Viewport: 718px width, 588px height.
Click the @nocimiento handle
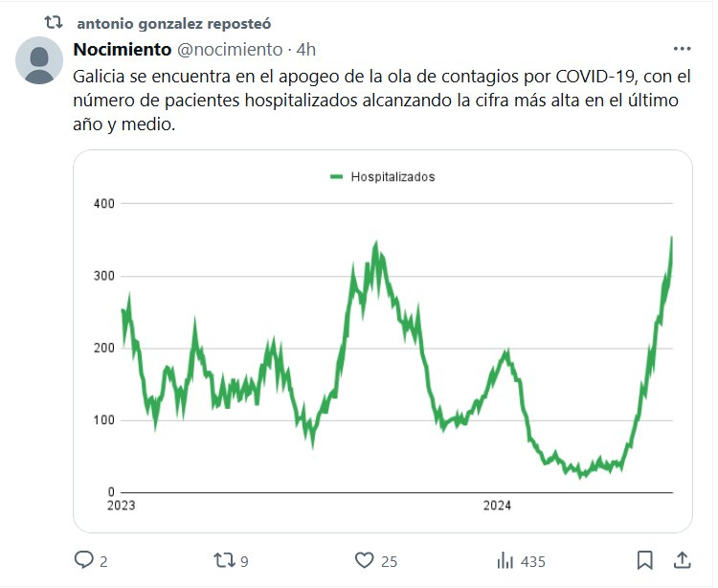[x=230, y=49]
